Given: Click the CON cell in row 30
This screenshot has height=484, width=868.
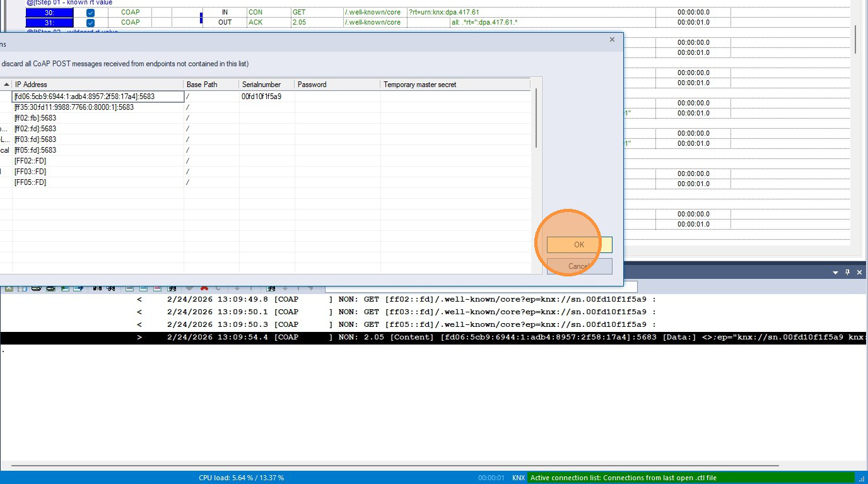Looking at the screenshot, I should coord(268,13).
